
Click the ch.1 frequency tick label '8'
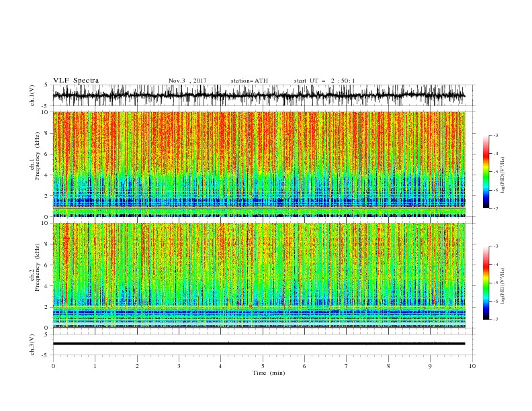point(46,133)
